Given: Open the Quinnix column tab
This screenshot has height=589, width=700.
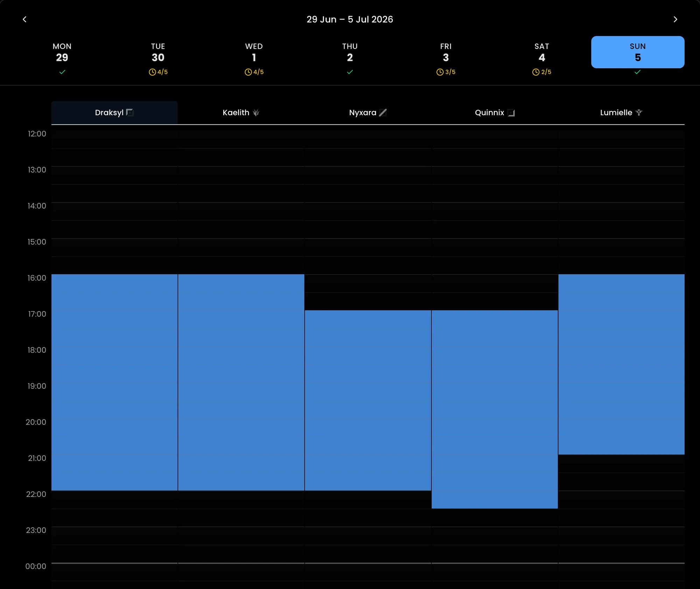Looking at the screenshot, I should pyautogui.click(x=495, y=113).
